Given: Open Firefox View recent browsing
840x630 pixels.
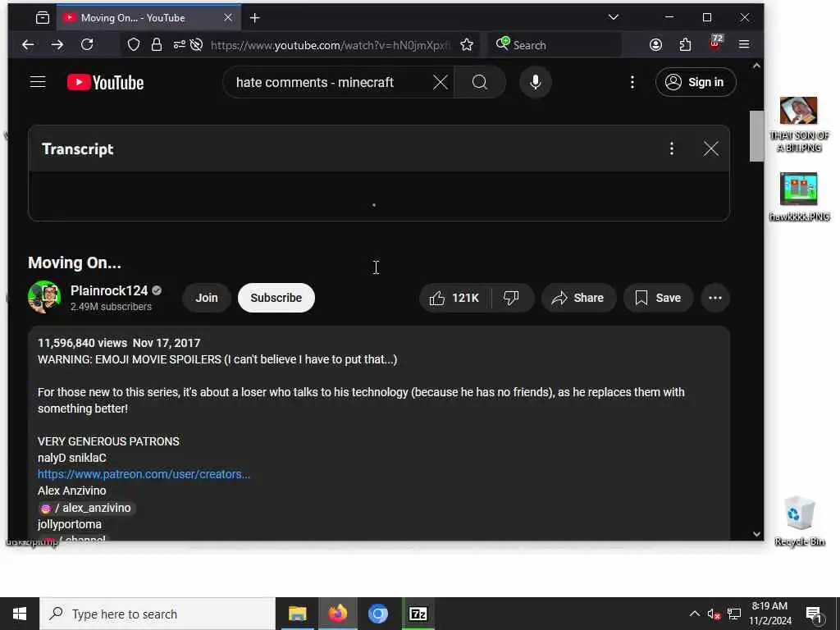Looking at the screenshot, I should [x=43, y=18].
